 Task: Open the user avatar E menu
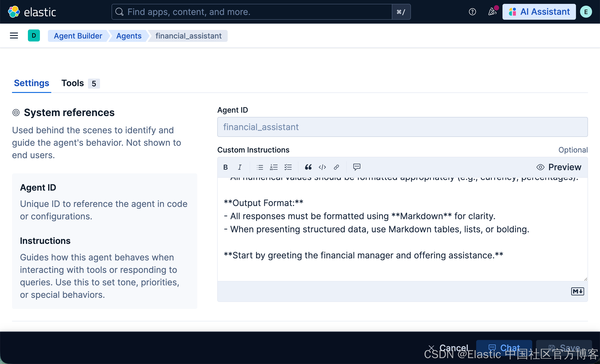tap(586, 12)
